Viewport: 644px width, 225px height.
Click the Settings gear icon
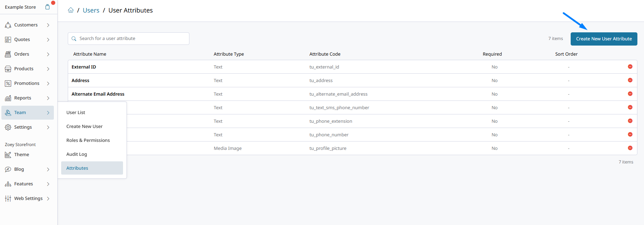[x=8, y=127]
